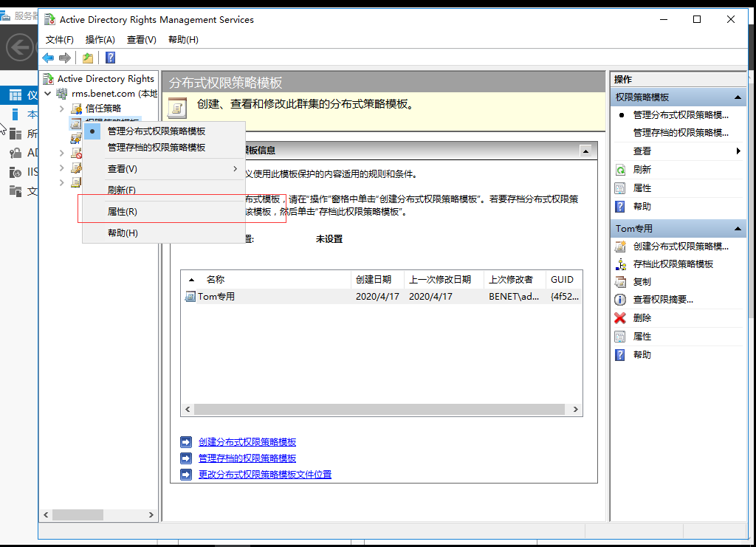Open the 文件(F) menu
The width and height of the screenshot is (756, 547).
coord(59,40)
